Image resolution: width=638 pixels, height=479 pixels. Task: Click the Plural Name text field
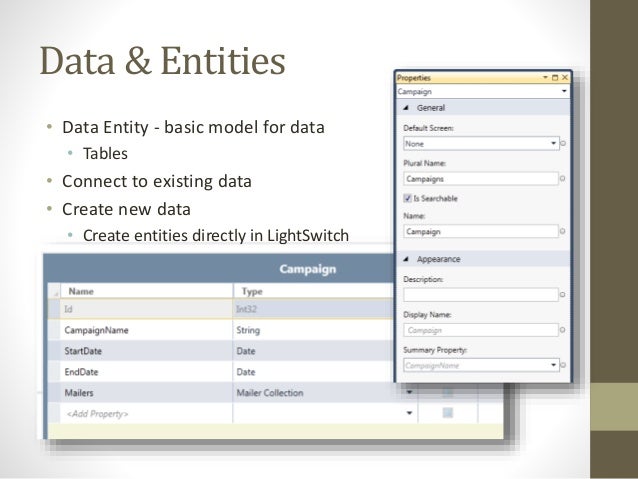coord(478,180)
